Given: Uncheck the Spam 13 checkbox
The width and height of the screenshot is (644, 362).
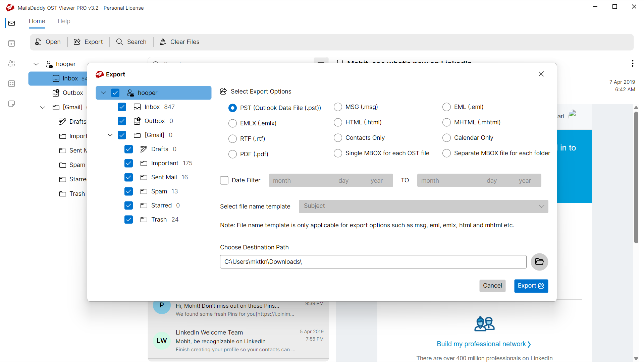Looking at the screenshot, I should pos(128,191).
